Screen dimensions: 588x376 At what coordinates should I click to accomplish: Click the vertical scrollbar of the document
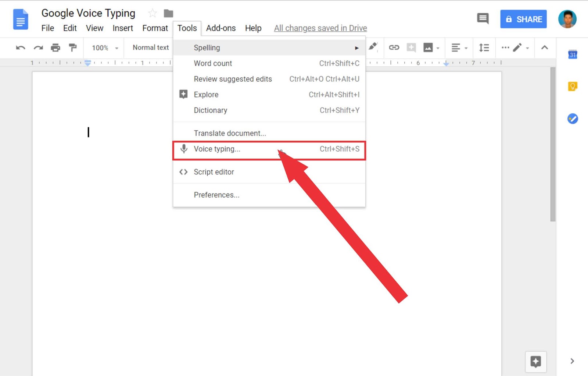tap(553, 144)
